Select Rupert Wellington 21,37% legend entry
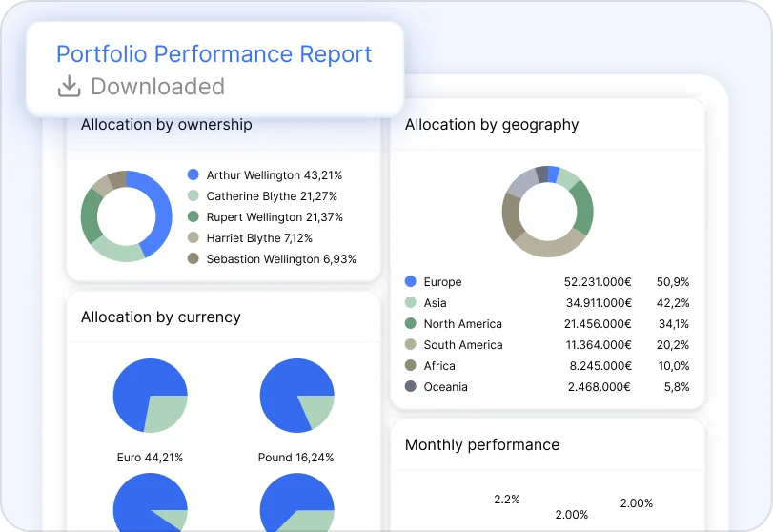The width and height of the screenshot is (773, 532). point(275,217)
